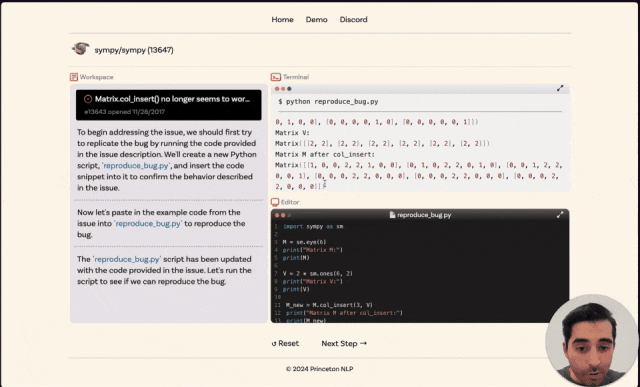Click the '© 2024 Princeton NLP' footer text
The width and height of the screenshot is (640, 387).
tap(320, 369)
